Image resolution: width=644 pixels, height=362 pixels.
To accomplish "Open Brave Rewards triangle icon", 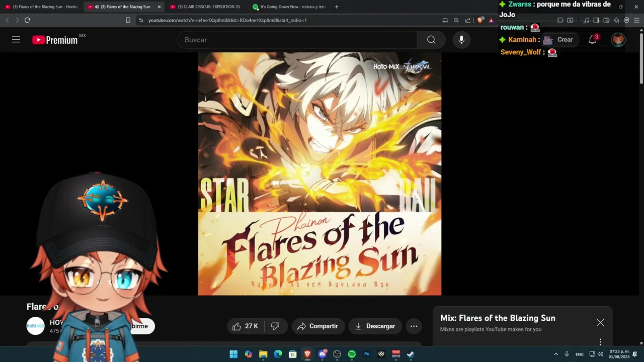I will pyautogui.click(x=491, y=20).
